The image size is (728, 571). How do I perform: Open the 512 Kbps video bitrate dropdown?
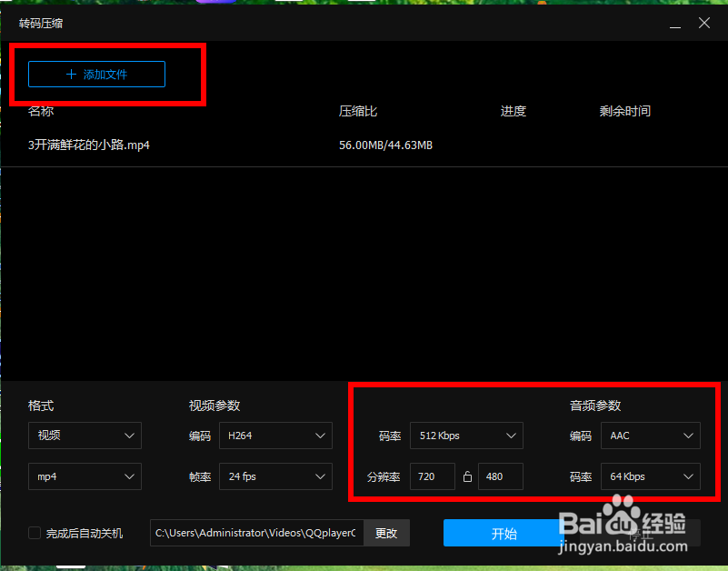pyautogui.click(x=466, y=436)
